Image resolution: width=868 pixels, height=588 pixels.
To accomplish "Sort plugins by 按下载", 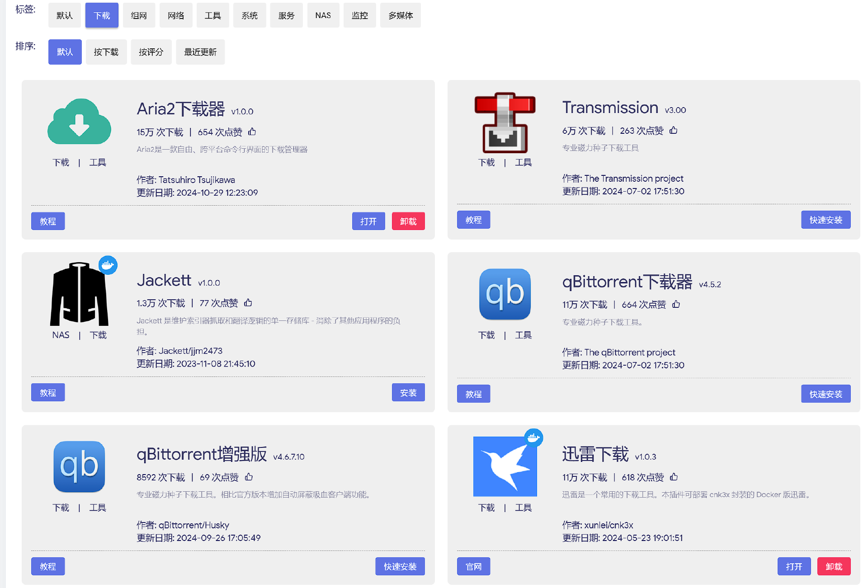I will coord(106,52).
